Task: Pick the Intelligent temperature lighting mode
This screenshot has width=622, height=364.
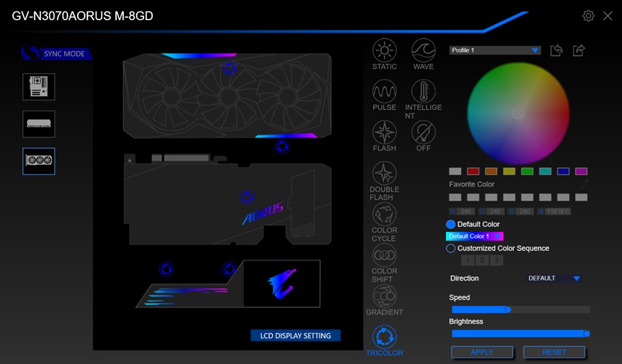Action: [423, 92]
